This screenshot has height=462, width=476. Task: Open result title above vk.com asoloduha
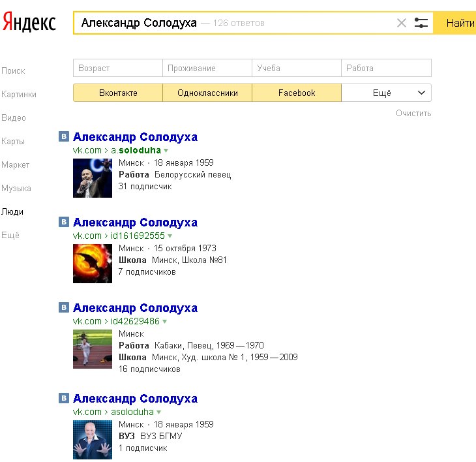coord(135,399)
